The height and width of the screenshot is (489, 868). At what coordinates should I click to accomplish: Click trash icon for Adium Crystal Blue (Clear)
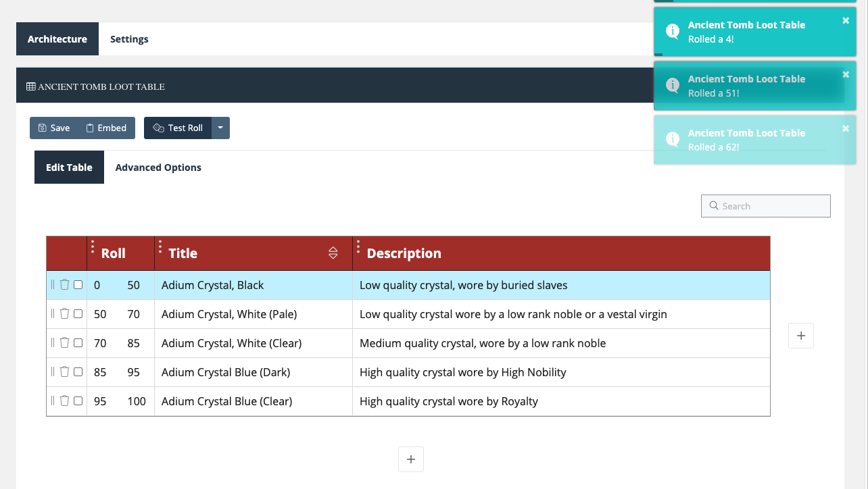[64, 401]
